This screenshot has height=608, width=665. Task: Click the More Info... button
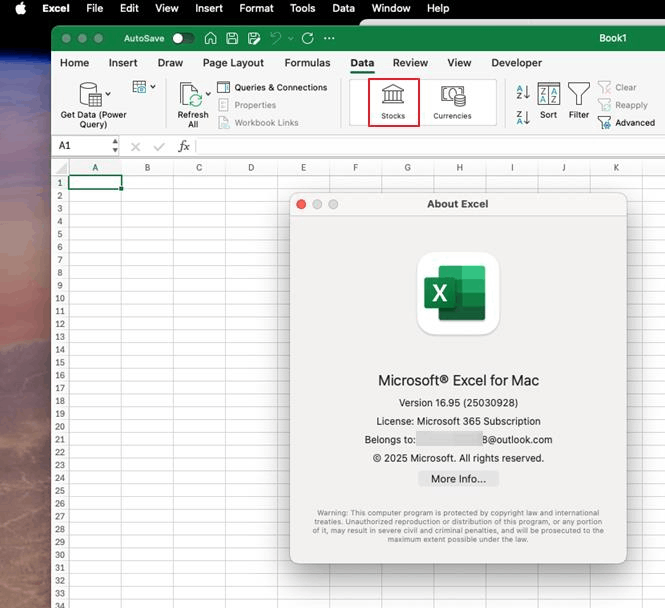point(458,479)
